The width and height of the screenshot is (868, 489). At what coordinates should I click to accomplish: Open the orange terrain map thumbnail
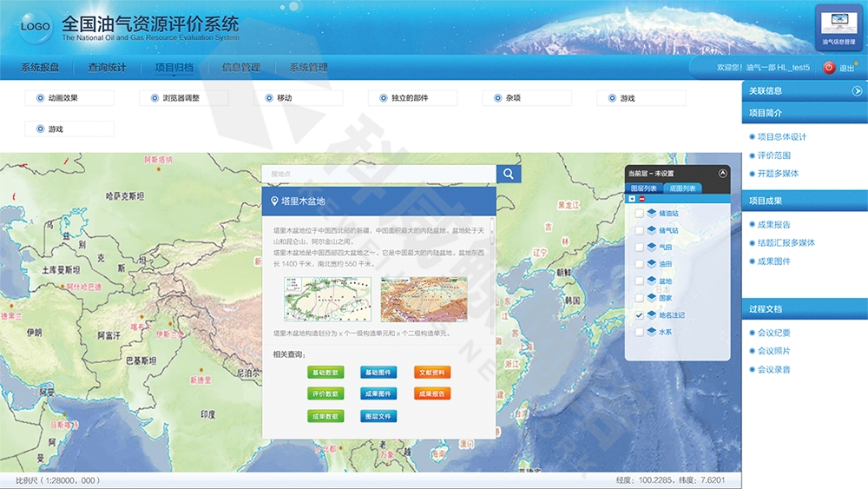[x=424, y=300]
